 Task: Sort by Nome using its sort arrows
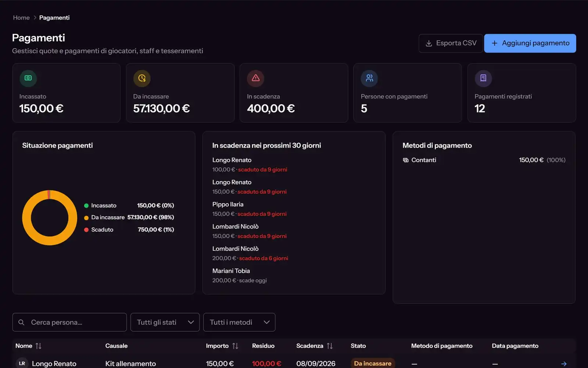click(x=38, y=346)
